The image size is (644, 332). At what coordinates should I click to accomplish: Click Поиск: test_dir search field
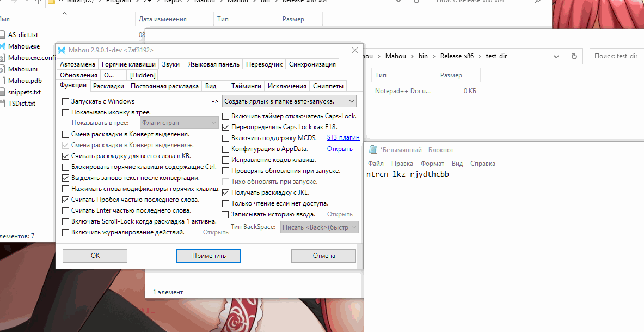click(616, 56)
